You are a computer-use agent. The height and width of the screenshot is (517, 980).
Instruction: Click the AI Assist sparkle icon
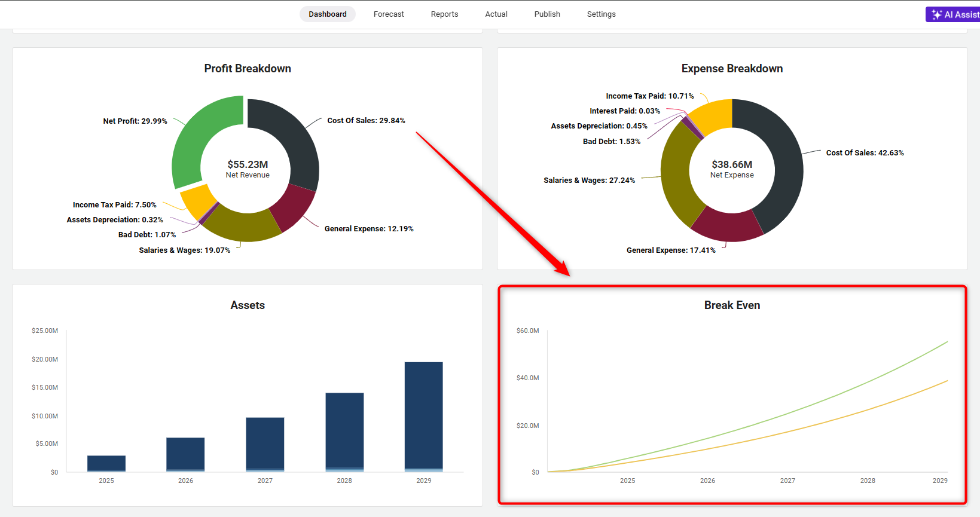[x=936, y=14]
